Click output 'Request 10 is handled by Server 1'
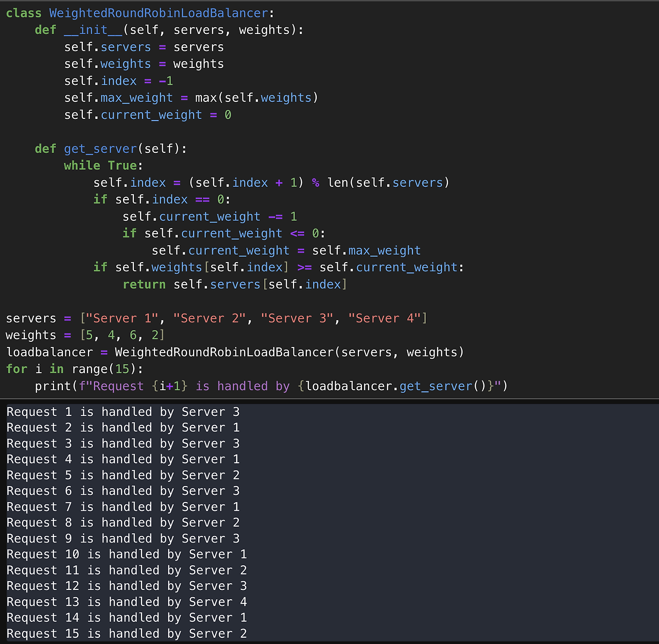This screenshot has width=659, height=644. pos(127,554)
